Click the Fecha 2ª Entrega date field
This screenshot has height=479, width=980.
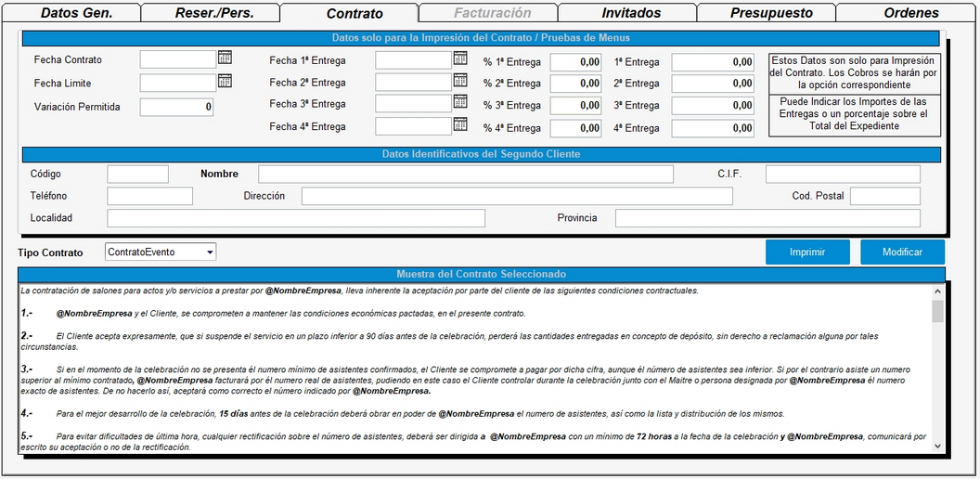click(413, 82)
